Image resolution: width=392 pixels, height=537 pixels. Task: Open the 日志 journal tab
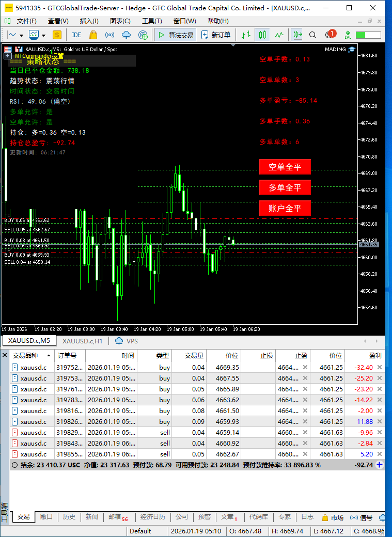[x=307, y=517]
